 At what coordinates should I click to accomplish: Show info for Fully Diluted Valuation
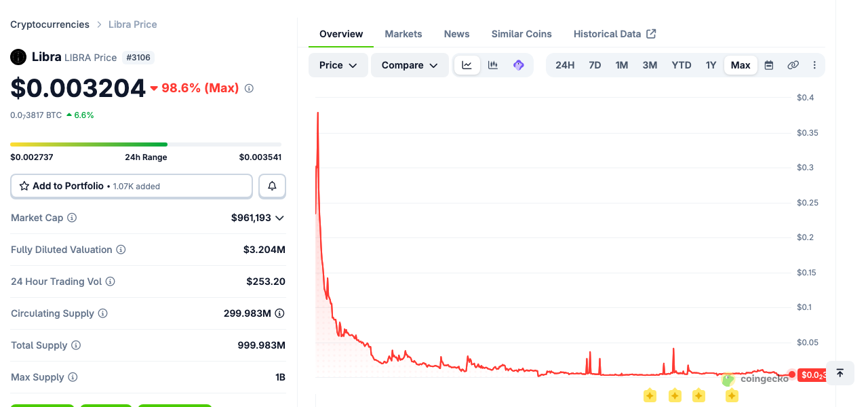pos(121,250)
